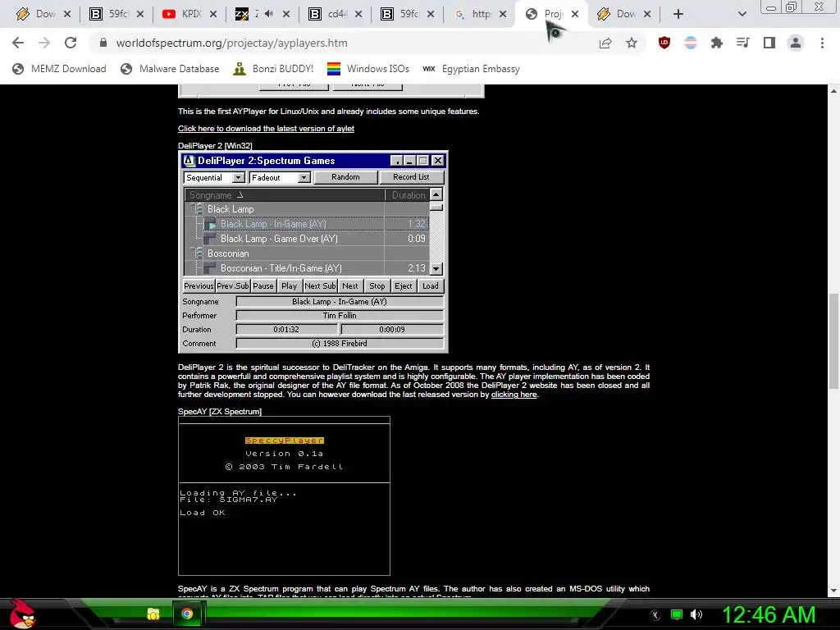
Task: Click the page scrollbar up arrow
Action: pyautogui.click(x=833, y=91)
